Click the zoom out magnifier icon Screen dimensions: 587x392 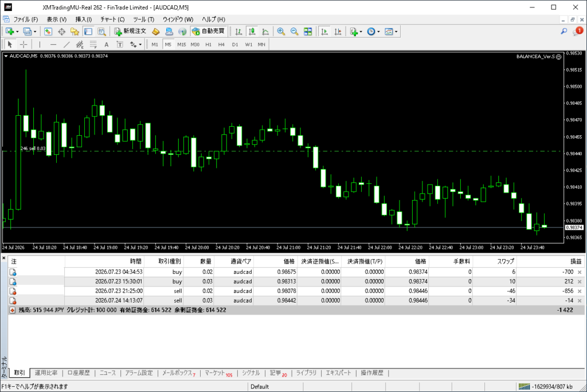(x=294, y=32)
